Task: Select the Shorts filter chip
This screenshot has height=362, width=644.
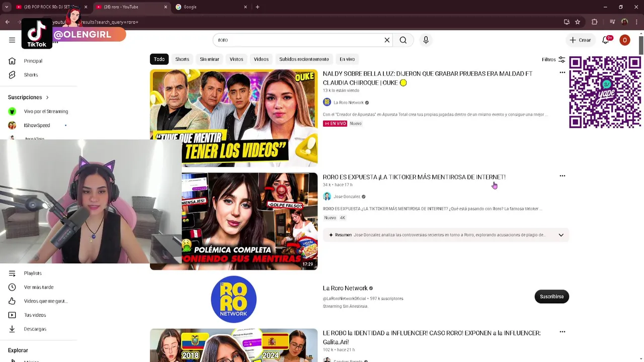Action: click(x=182, y=59)
